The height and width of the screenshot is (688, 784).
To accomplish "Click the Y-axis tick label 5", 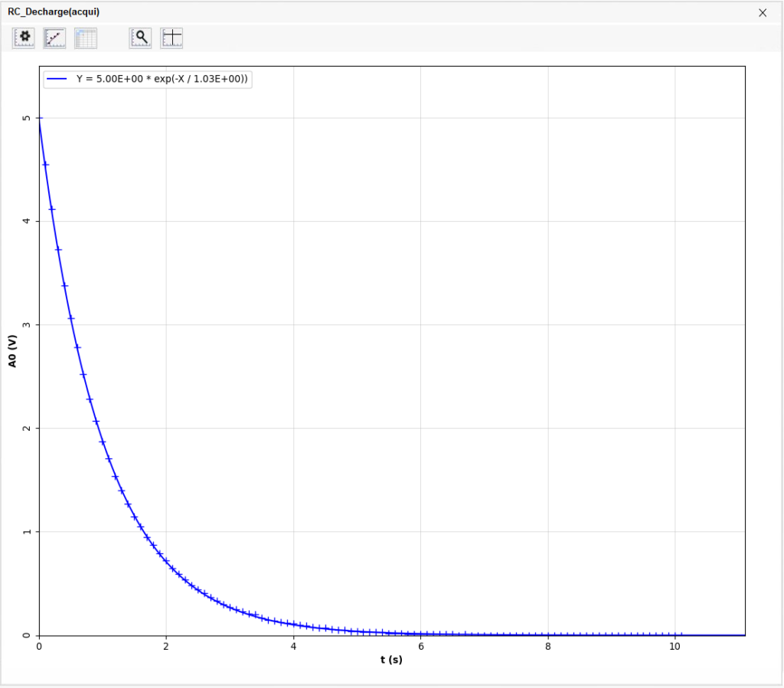I will coord(27,118).
